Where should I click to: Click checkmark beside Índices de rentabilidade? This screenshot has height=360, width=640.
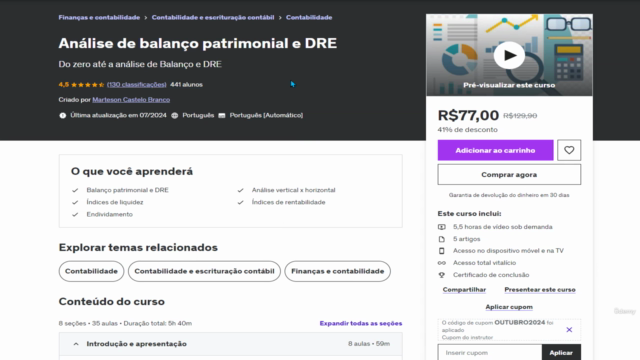[240, 202]
